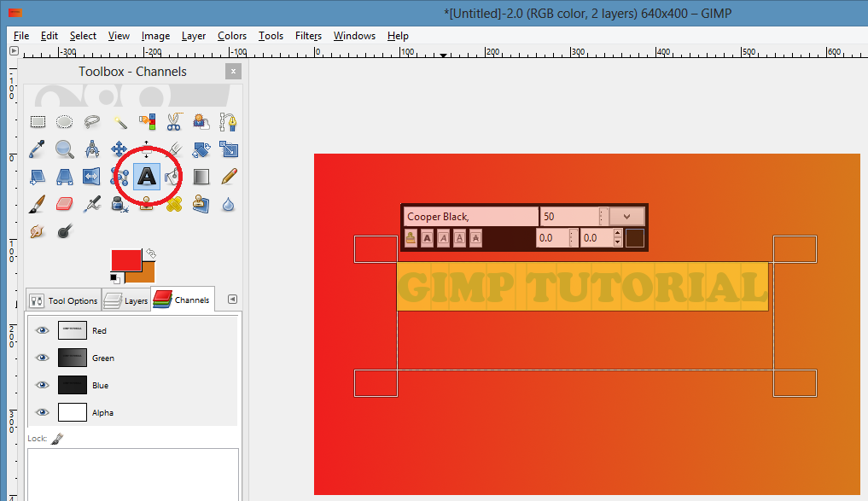Activate the Select by Color tool

[147, 122]
